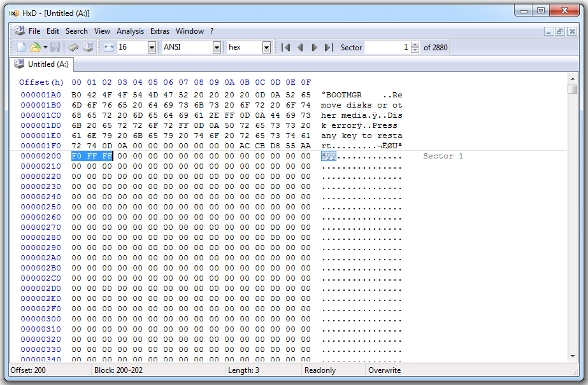Open RAM with the memory chip icon

pos(73,47)
